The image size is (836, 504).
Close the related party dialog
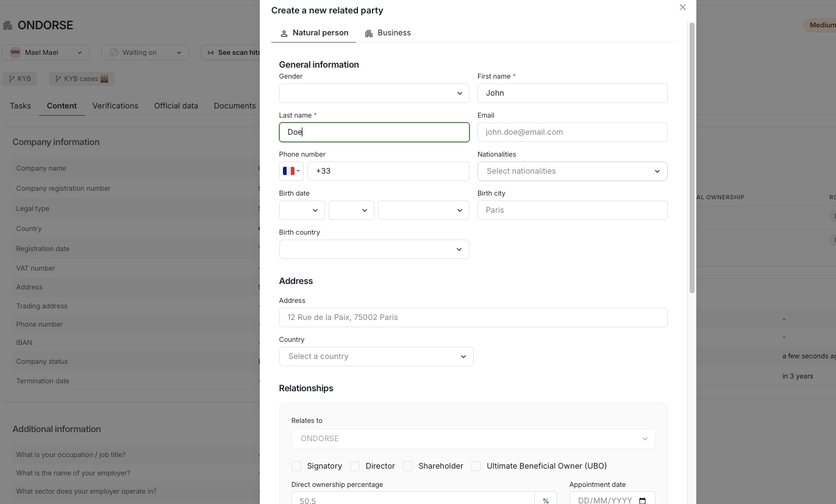(x=682, y=7)
